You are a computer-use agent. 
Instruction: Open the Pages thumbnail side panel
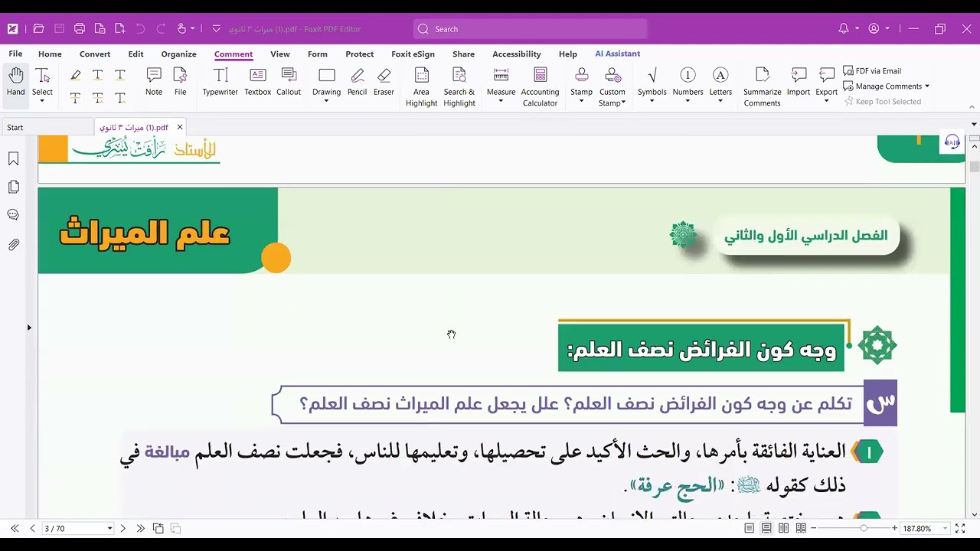click(x=13, y=187)
